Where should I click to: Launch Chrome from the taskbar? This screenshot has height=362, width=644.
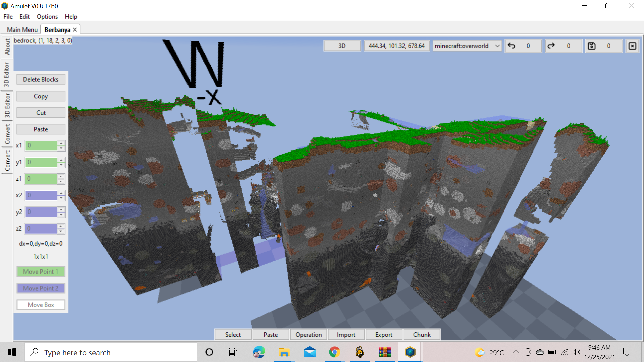334,352
